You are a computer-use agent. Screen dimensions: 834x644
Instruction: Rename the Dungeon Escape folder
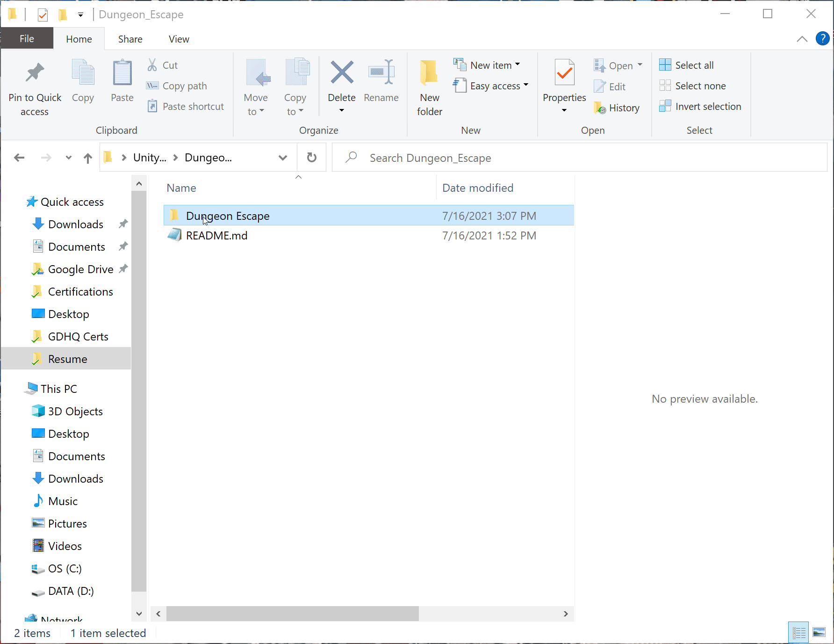381,82
